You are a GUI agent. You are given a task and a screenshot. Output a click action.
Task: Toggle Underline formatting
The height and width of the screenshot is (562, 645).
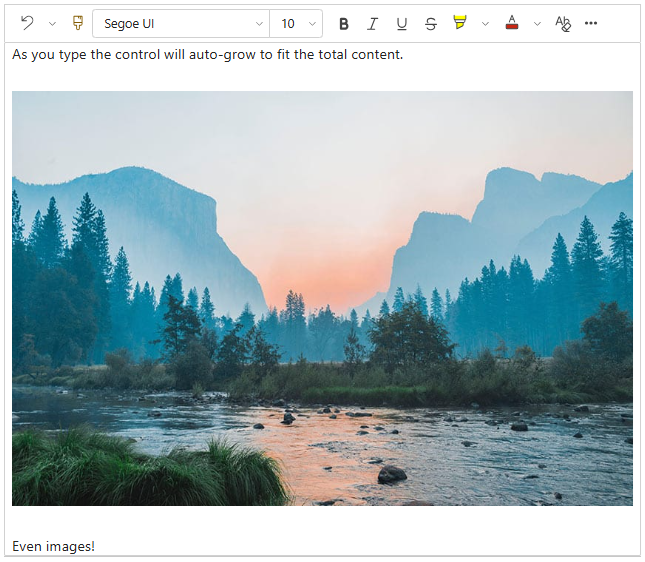pos(402,24)
